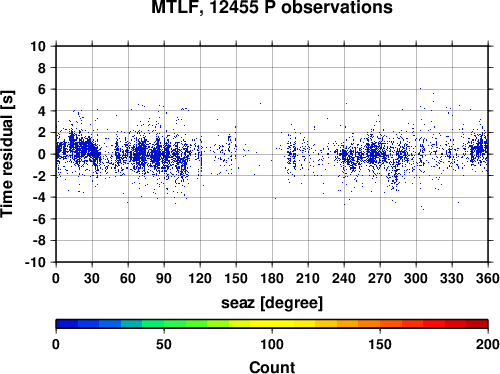Click the y-axis tick label -10

tap(35, 262)
